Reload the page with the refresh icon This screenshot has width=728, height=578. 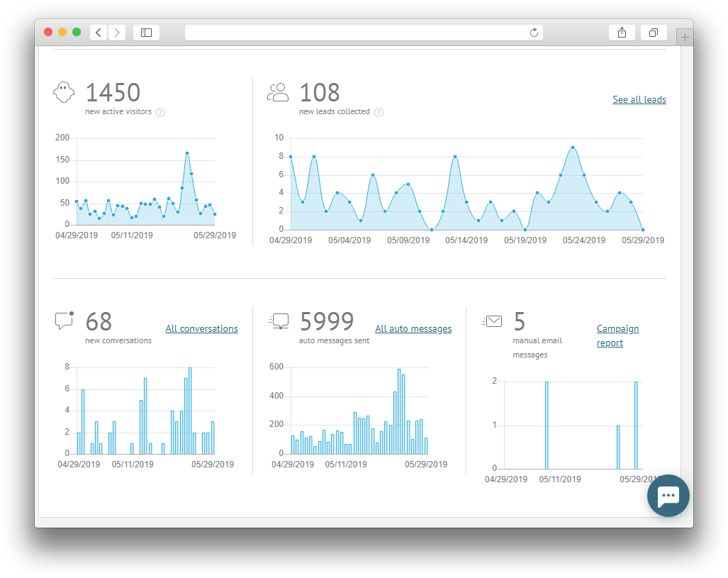pos(534,33)
